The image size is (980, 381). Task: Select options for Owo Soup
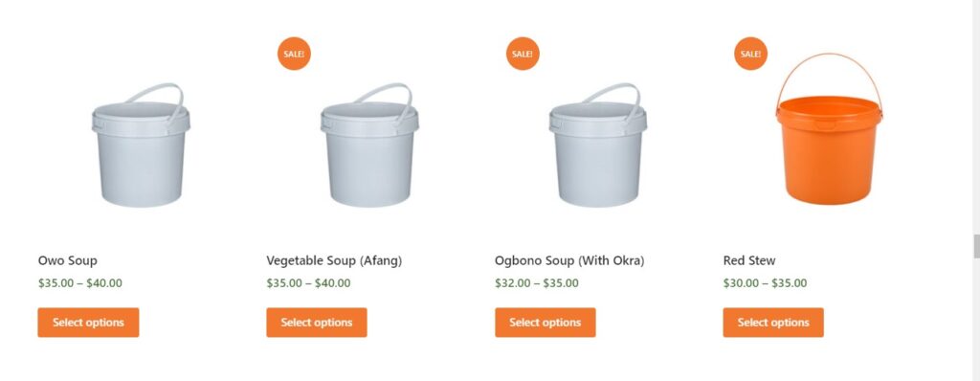click(88, 323)
